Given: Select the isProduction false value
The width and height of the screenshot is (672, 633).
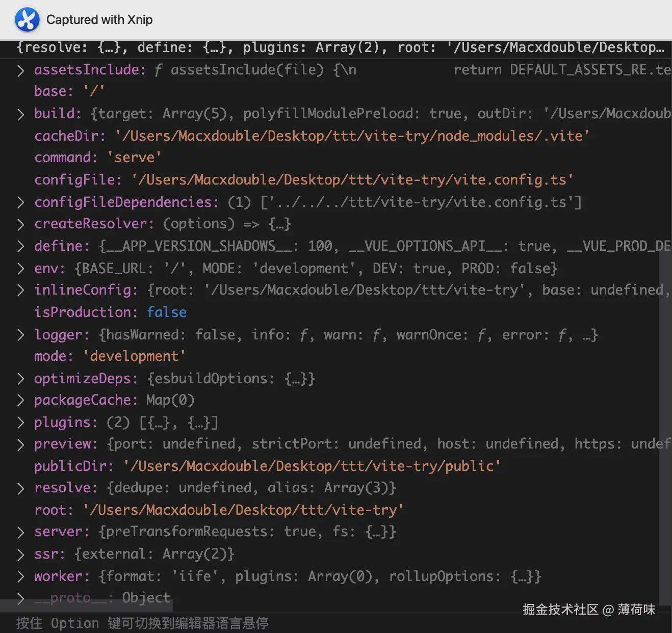Looking at the screenshot, I should (167, 312).
